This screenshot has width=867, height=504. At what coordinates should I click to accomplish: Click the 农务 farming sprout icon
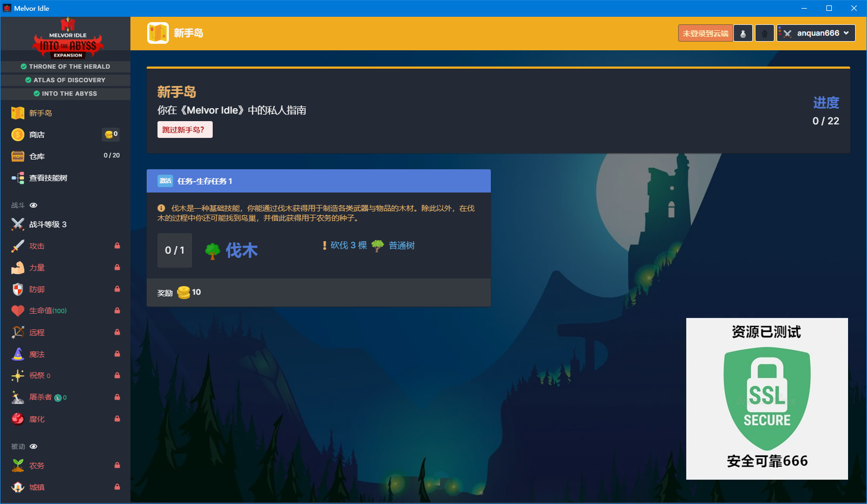coord(18,466)
